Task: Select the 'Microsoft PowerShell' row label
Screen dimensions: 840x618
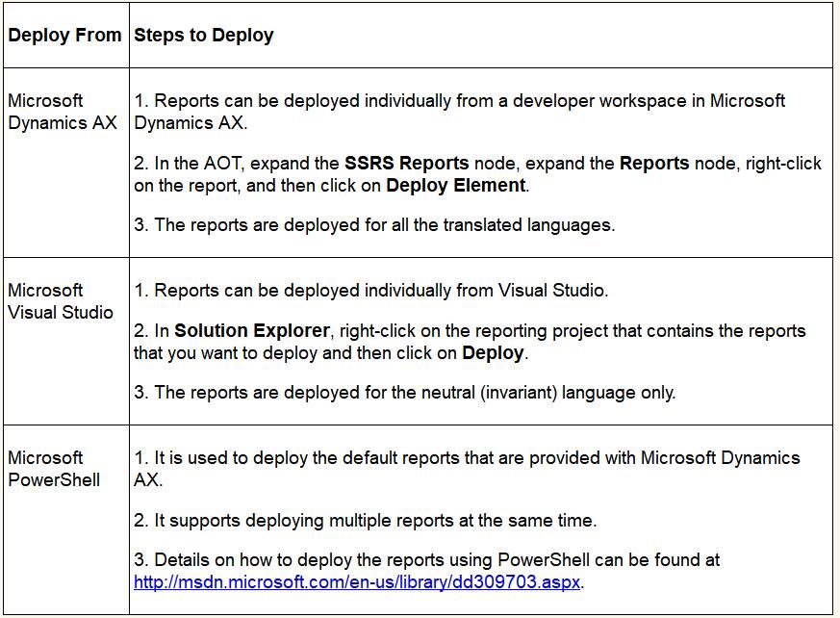Action: [54, 469]
